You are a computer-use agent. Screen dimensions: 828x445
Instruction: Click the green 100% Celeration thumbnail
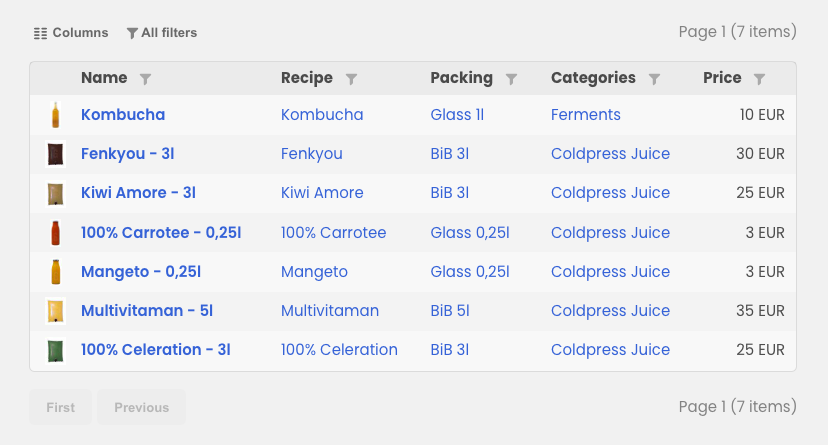pos(55,350)
